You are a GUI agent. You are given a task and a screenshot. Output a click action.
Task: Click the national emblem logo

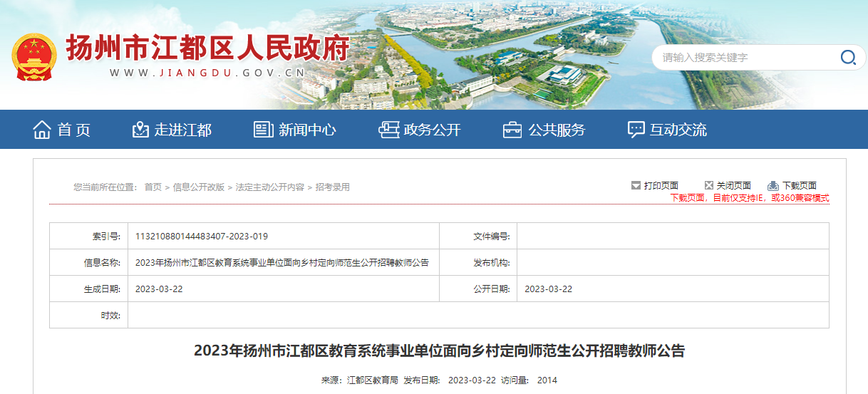pos(34,57)
